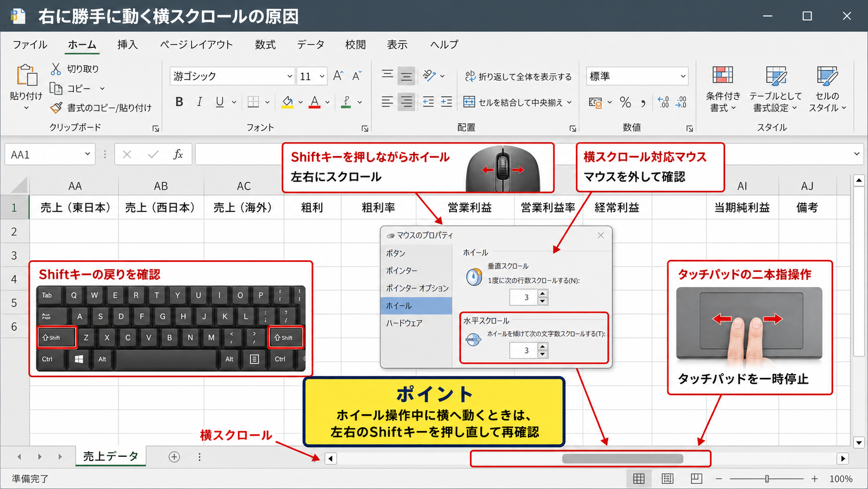Toggle center horizontal alignment

pos(406,102)
